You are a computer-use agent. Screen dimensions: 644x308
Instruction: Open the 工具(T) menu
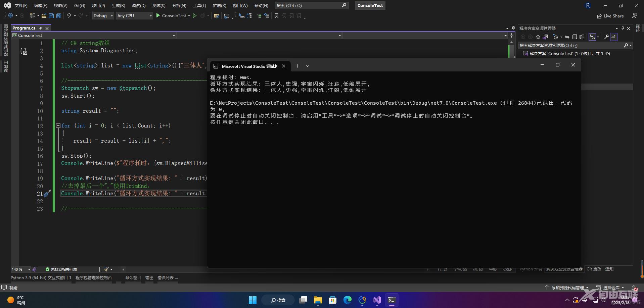[199, 6]
